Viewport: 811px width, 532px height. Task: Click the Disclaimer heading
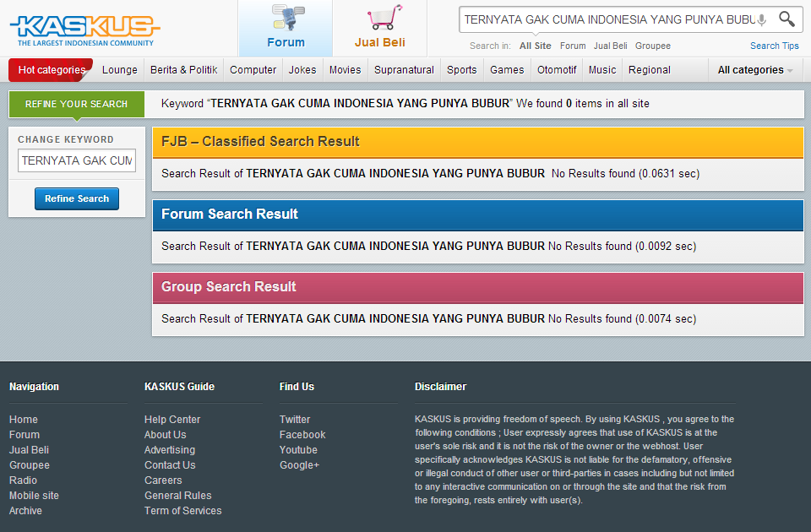440,387
